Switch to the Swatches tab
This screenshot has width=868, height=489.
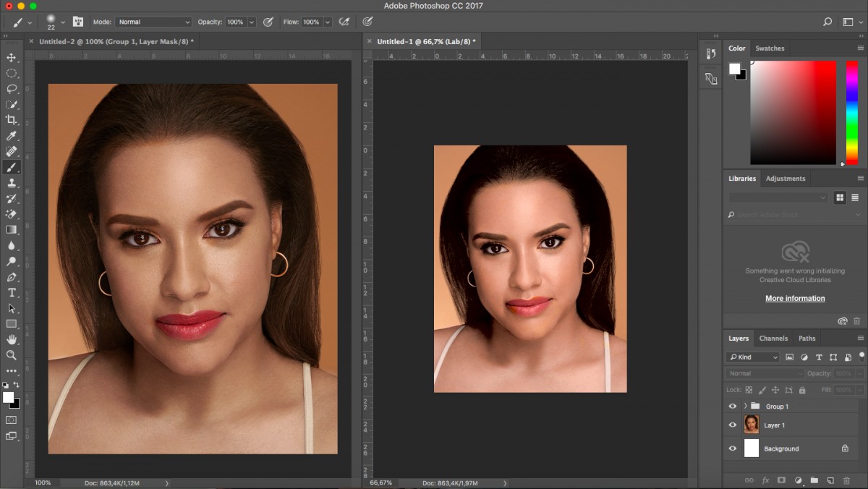[x=770, y=48]
